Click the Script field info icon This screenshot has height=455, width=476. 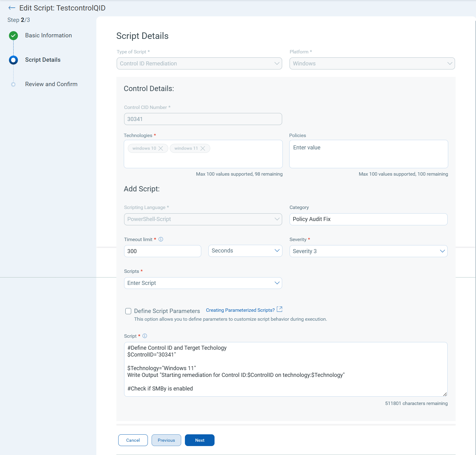[x=145, y=336]
